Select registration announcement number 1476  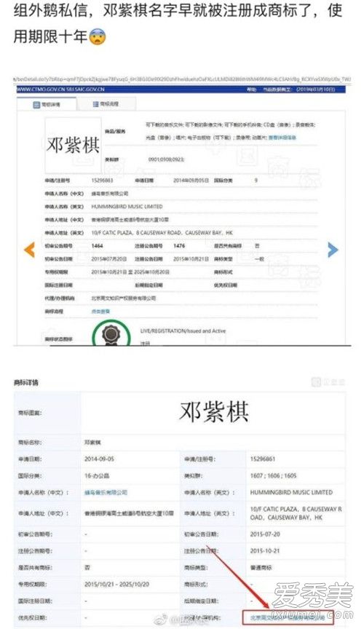point(179,245)
